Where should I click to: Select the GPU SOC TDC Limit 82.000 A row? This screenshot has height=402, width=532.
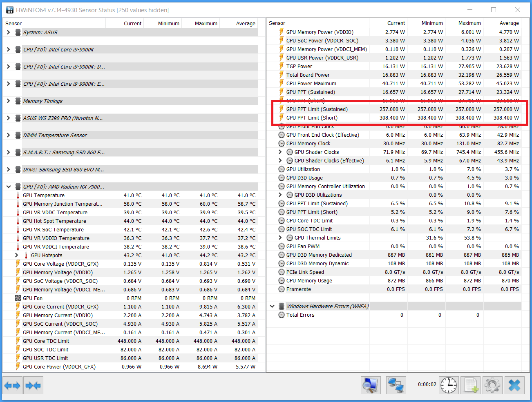click(131, 349)
